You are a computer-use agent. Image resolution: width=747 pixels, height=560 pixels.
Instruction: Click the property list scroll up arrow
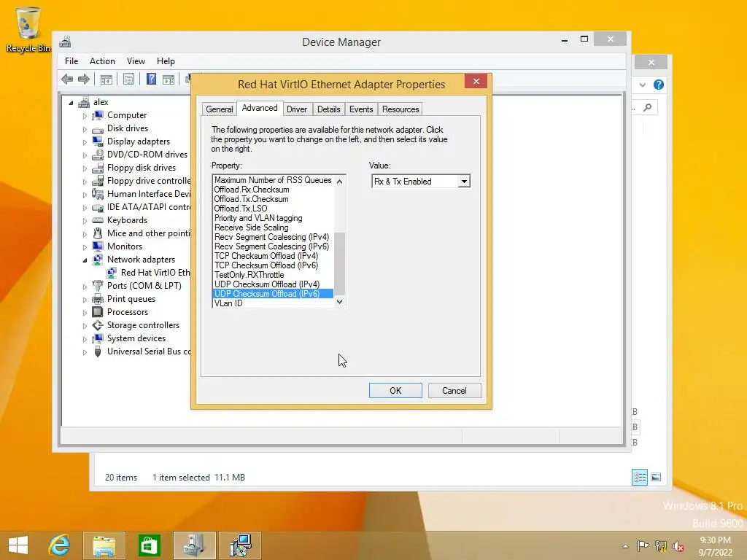point(340,181)
